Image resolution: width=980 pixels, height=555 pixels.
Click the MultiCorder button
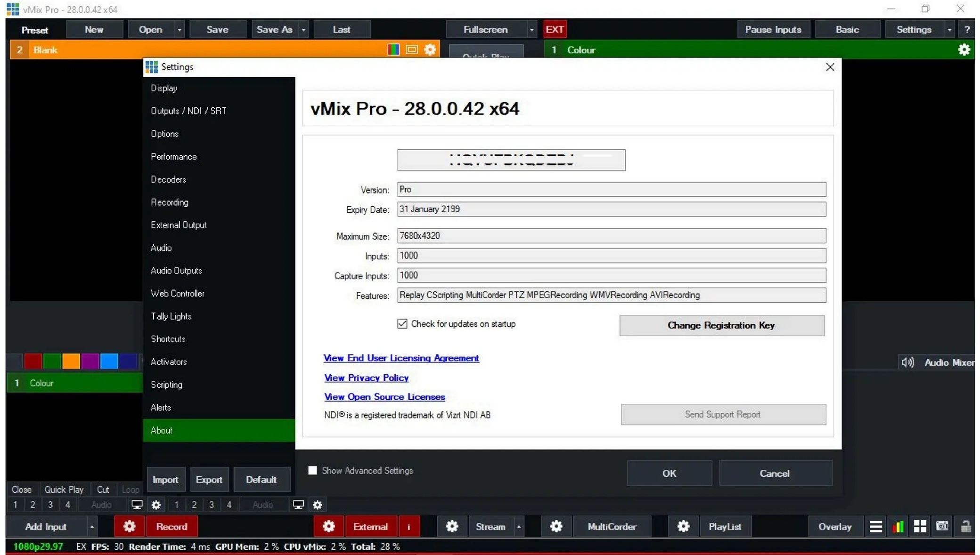(x=612, y=526)
